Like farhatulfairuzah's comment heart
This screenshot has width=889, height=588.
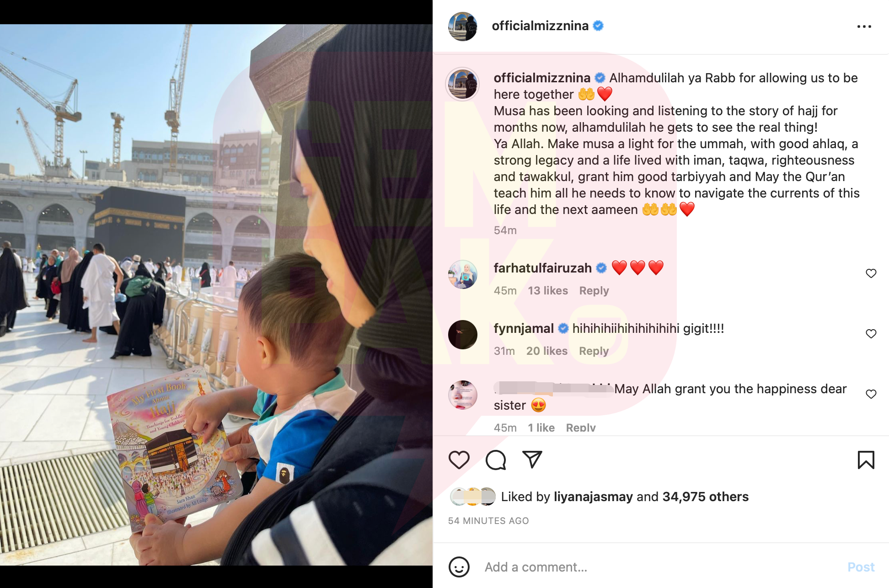coord(871,273)
